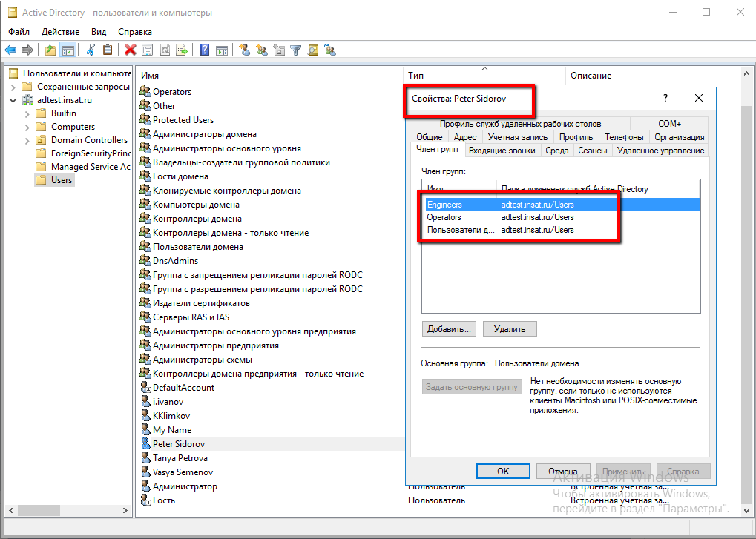756x539 pixels.
Task: Click the blue Help question-mark toolbar icon
Action: coord(204,50)
